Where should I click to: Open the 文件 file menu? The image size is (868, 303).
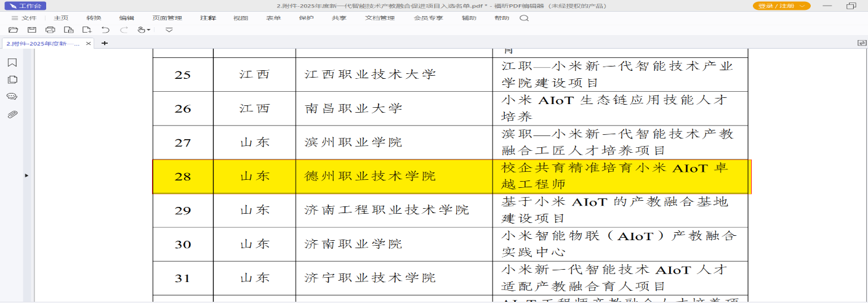[x=24, y=18]
